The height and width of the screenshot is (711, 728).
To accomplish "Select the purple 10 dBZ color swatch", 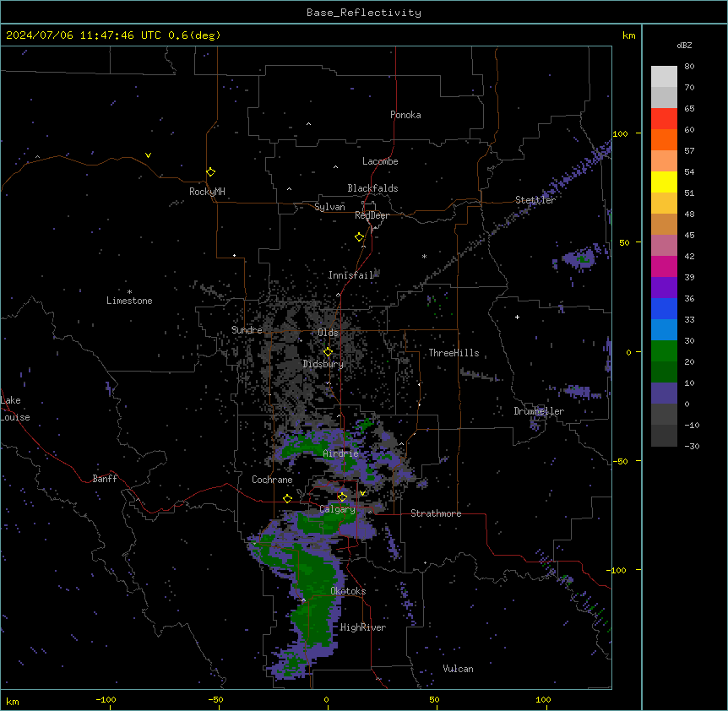I will (x=664, y=393).
